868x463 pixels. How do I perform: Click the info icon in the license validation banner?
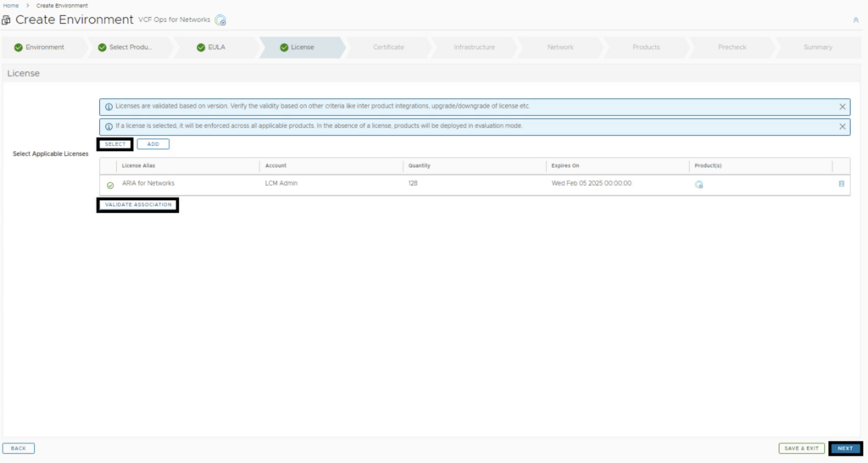click(x=108, y=107)
